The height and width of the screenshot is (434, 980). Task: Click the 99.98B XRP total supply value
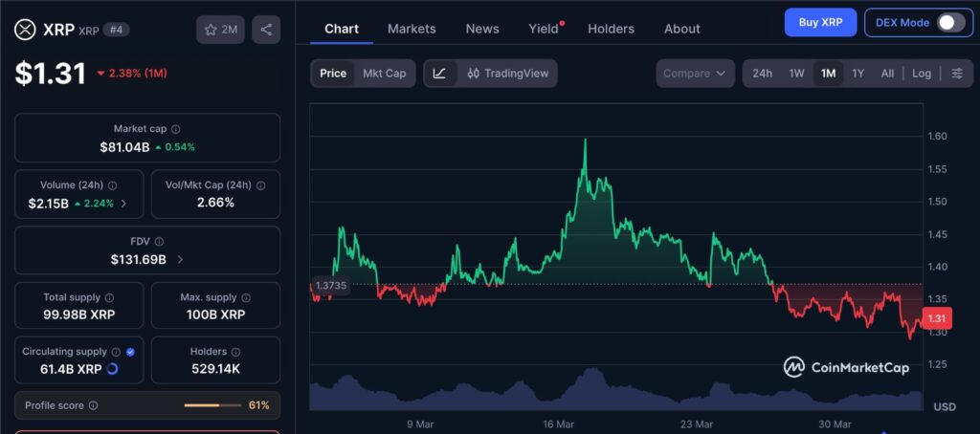pos(78,315)
